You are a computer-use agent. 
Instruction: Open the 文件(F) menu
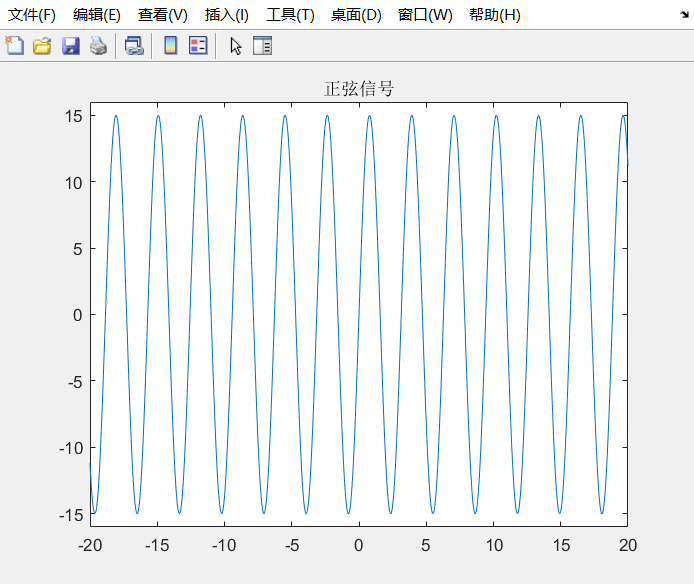[32, 15]
